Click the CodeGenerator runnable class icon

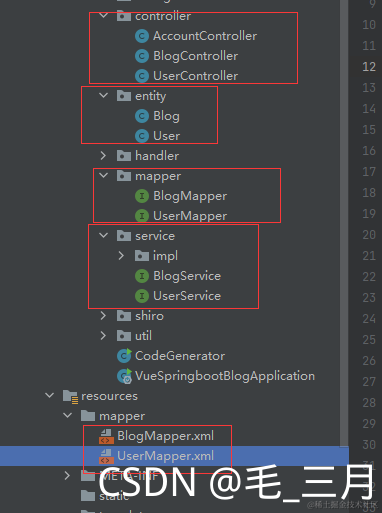124,356
